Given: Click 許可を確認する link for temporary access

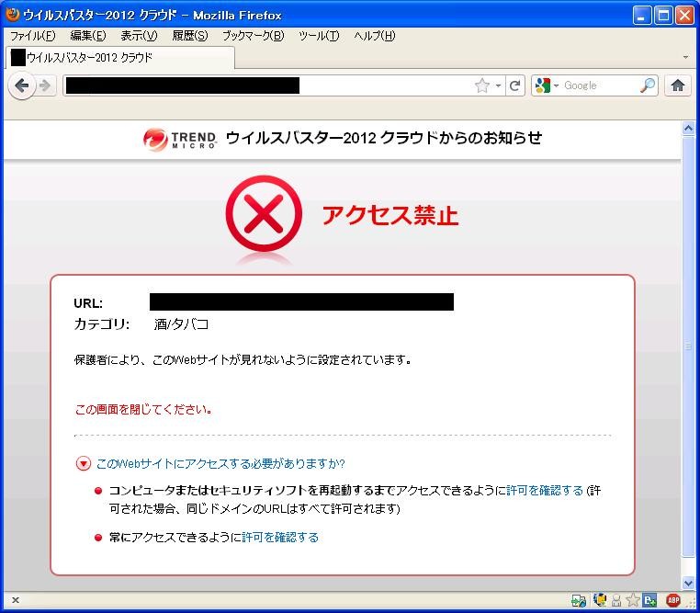Looking at the screenshot, I should click(545, 490).
